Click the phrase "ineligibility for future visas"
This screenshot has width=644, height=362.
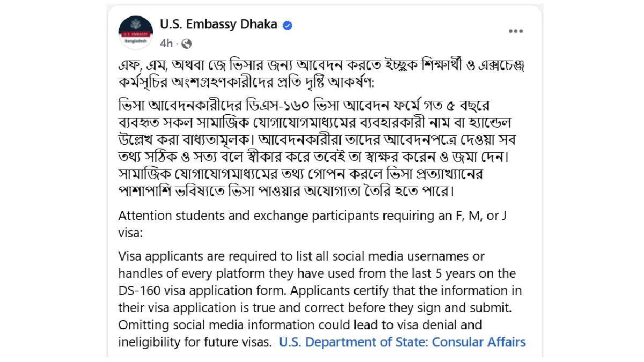tap(195, 342)
